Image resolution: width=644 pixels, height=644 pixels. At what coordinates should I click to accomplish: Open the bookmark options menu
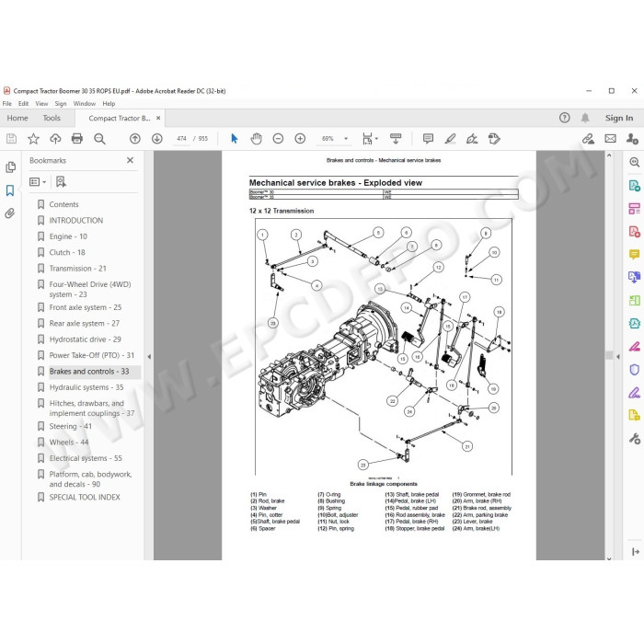(x=38, y=181)
